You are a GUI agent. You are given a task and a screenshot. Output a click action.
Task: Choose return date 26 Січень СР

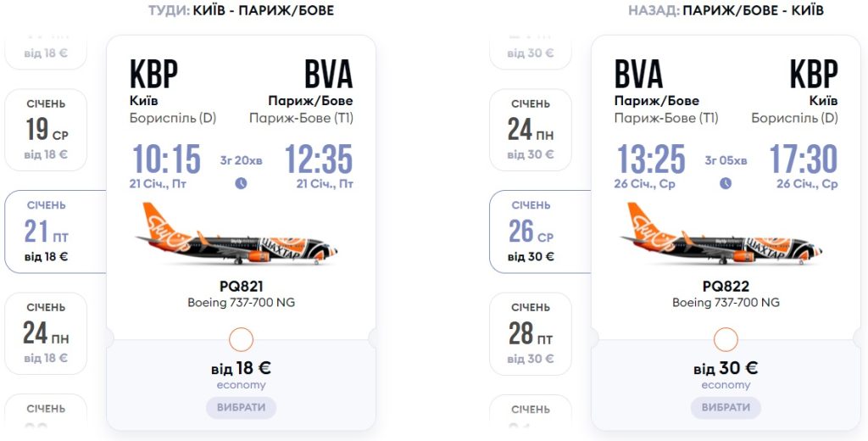[x=531, y=231]
